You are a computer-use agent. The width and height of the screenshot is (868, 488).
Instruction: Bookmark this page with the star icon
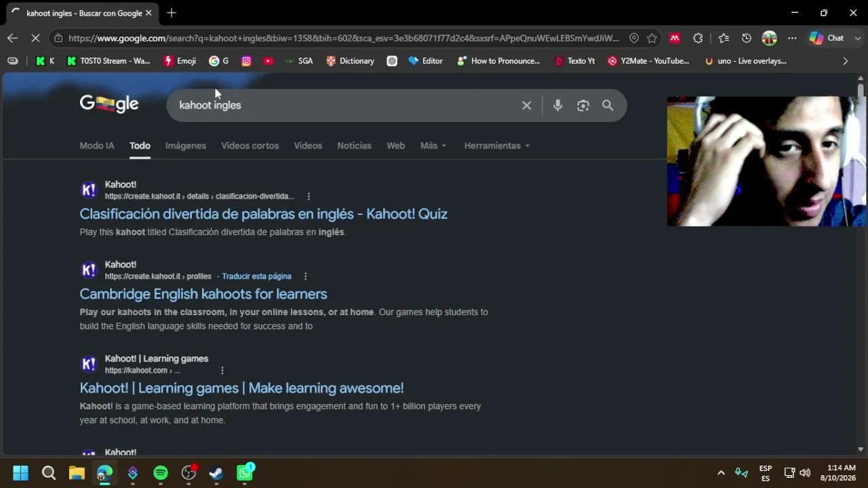point(652,38)
